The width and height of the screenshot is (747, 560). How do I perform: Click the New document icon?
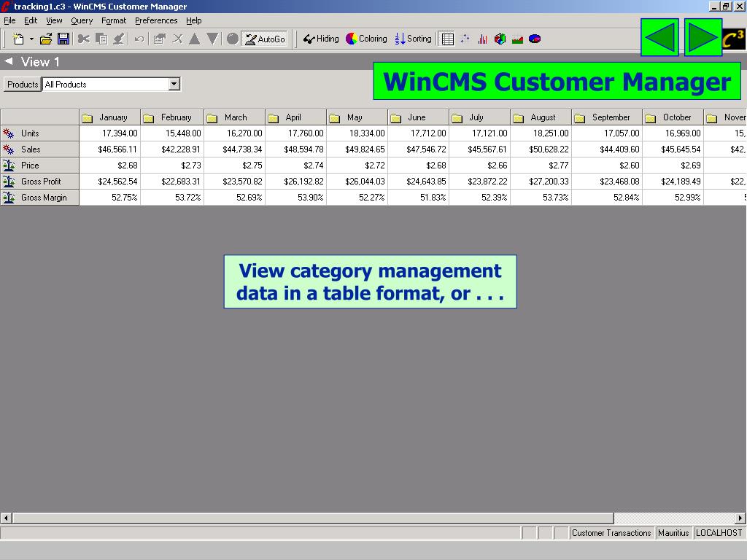18,39
